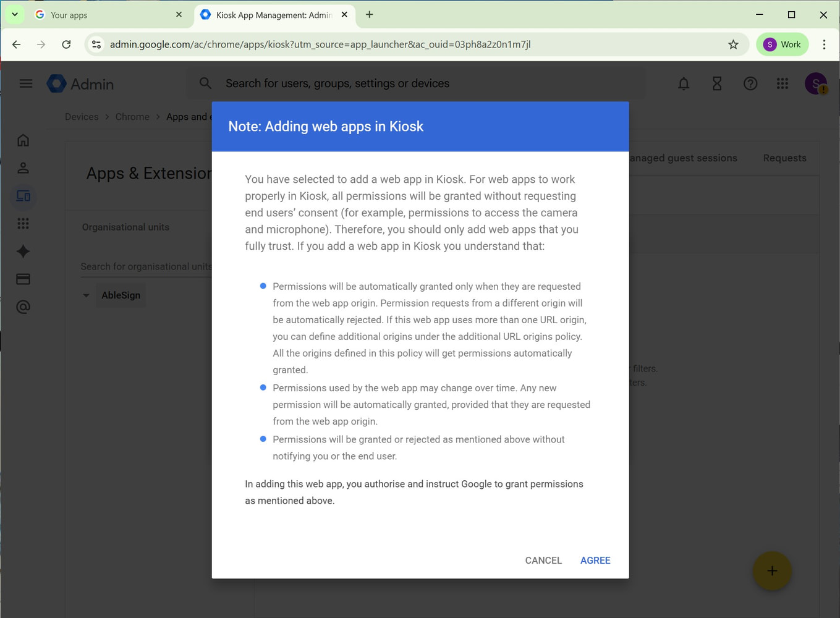Open the Chrome three-dot browser menu
Screen dimensions: 840x618
[x=823, y=44]
